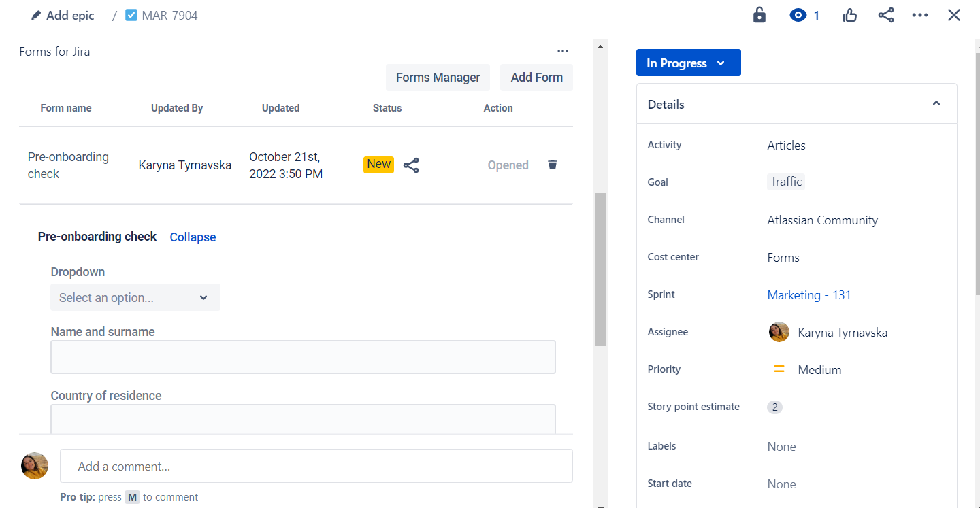Collapse the Details panel with its chevron
The image size is (980, 508).
pos(936,103)
